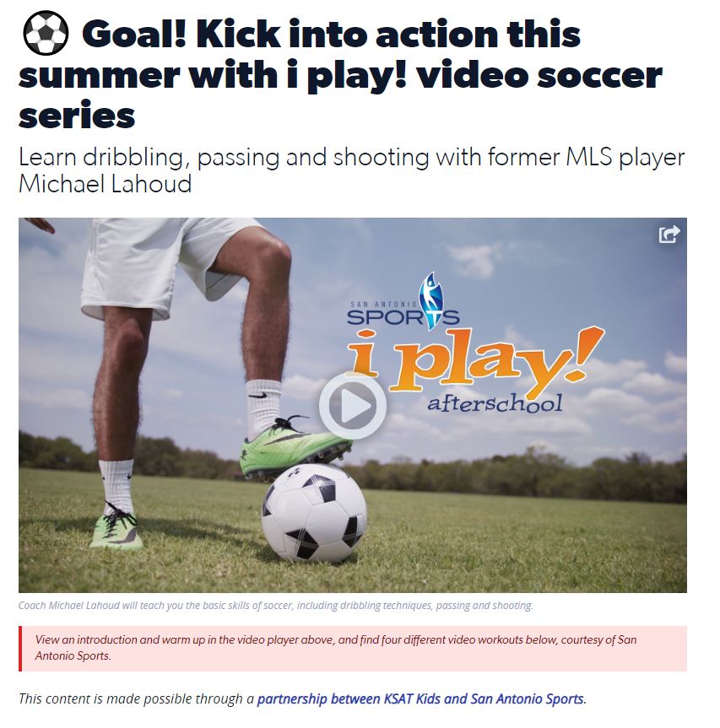The height and width of the screenshot is (728, 720).
Task: Click the soccer ball icon beside the headline
Action: pos(46,34)
